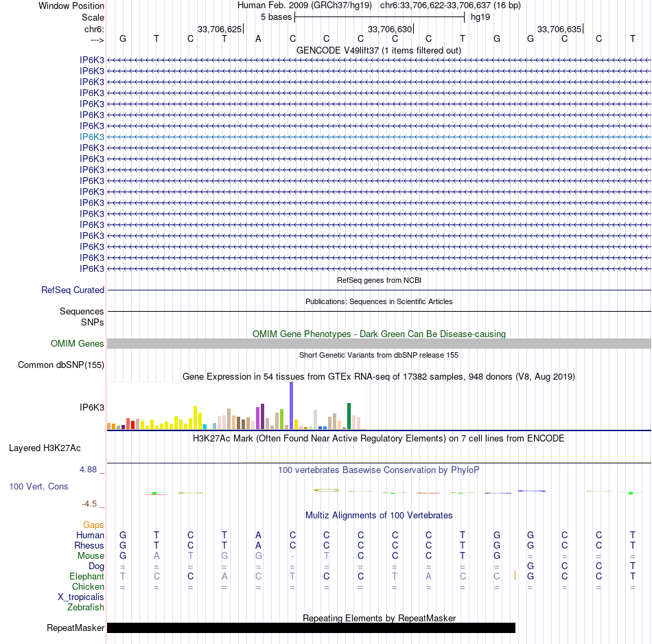The image size is (652, 644).
Task: Click the Common dbSNP(155) track label
Action: click(x=61, y=365)
